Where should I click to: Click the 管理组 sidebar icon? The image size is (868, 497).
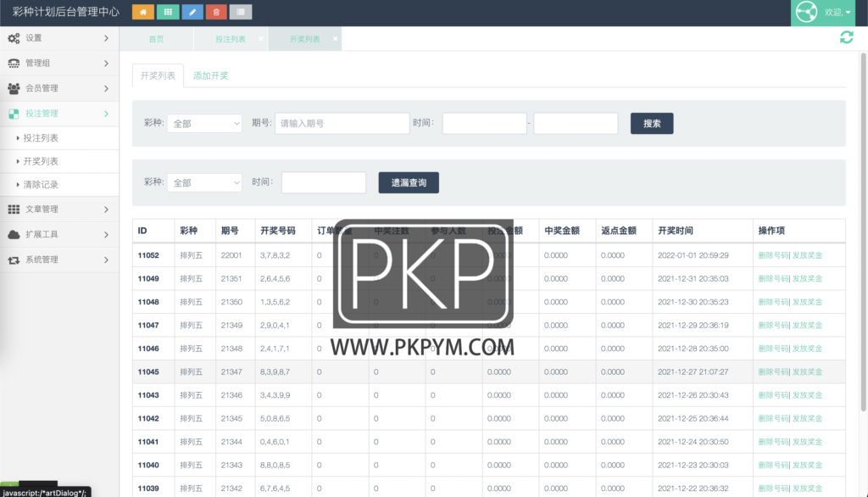[x=14, y=63]
